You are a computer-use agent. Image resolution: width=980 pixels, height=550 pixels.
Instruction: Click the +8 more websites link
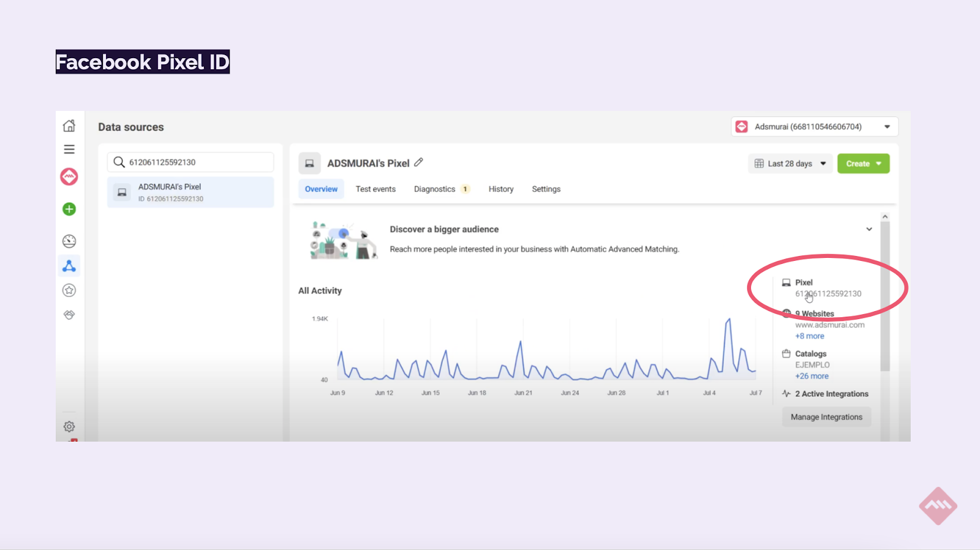tap(810, 336)
